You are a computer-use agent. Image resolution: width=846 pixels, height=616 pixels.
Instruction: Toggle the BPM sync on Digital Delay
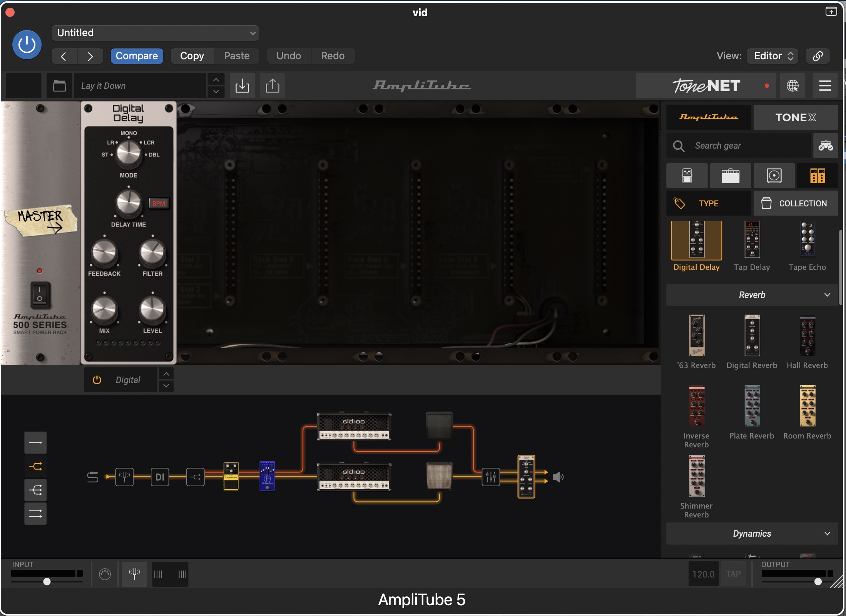159,203
